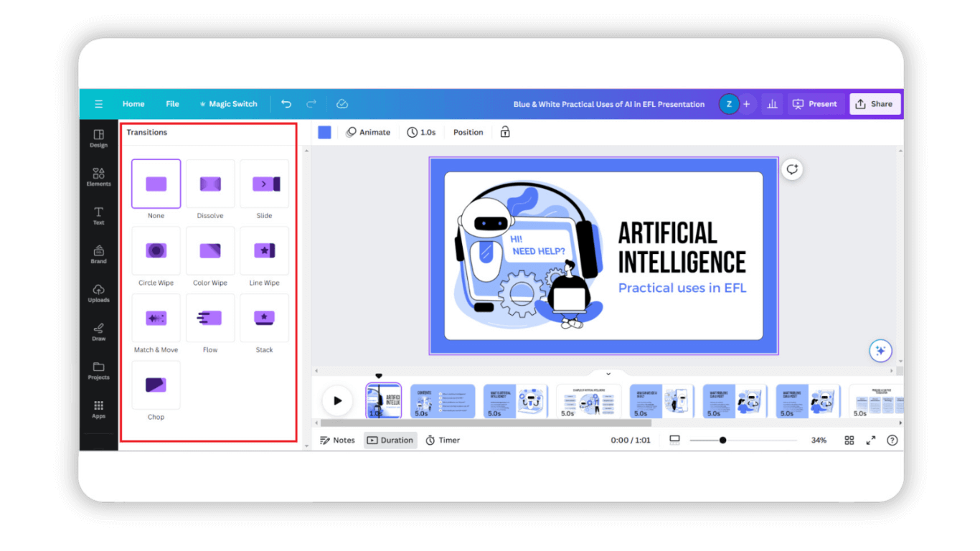Click the undo arrow in the toolbar

point(286,103)
